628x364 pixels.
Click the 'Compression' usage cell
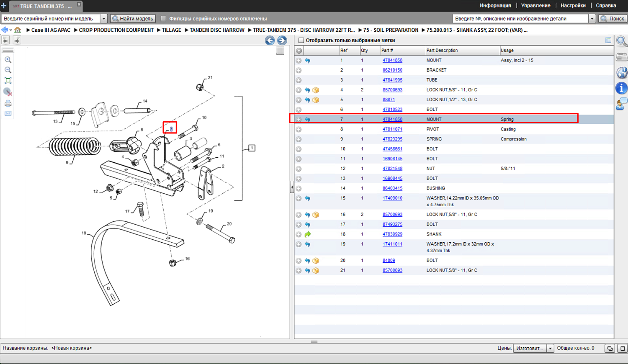pyautogui.click(x=514, y=139)
